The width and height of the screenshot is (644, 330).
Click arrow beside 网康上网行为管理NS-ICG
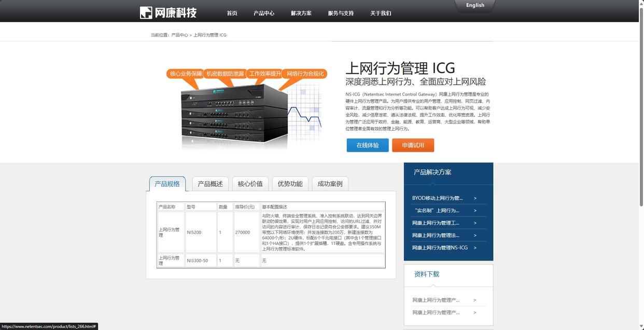pyautogui.click(x=475, y=248)
